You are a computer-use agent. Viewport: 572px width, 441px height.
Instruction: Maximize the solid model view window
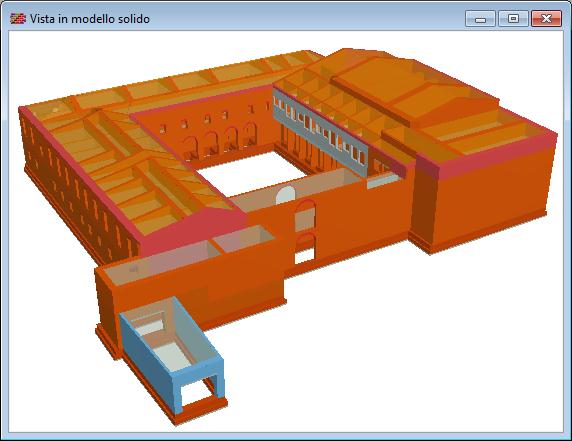[x=513, y=19]
